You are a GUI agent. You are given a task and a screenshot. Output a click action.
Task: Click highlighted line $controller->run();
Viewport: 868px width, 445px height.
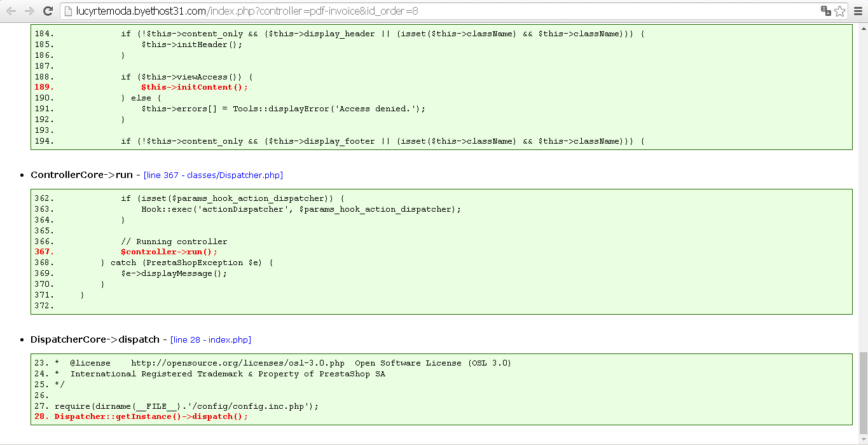pos(169,252)
